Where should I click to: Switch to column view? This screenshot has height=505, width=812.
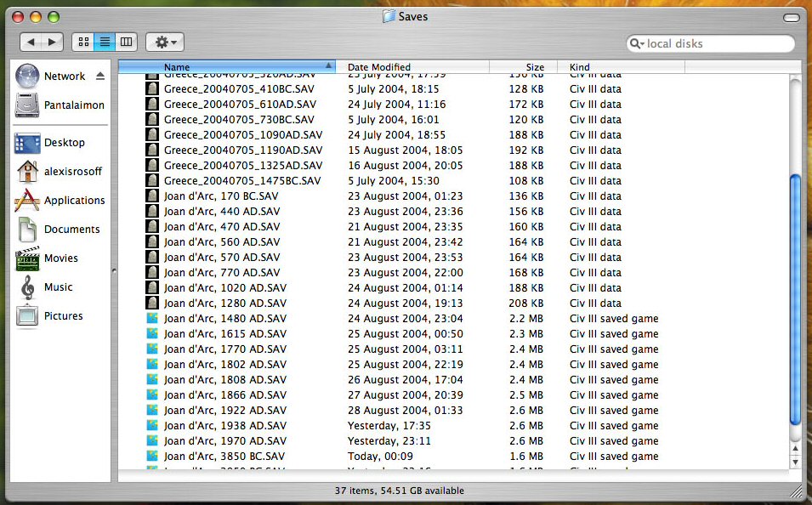tap(127, 42)
